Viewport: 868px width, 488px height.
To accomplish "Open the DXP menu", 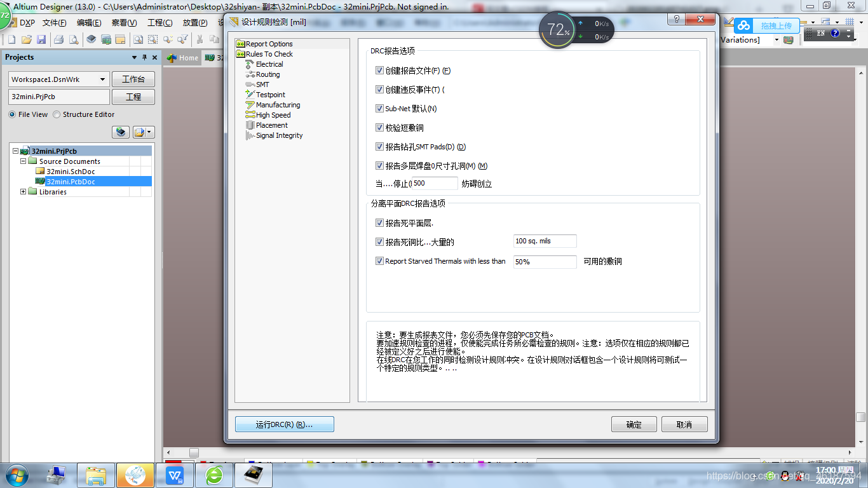I will click(27, 22).
